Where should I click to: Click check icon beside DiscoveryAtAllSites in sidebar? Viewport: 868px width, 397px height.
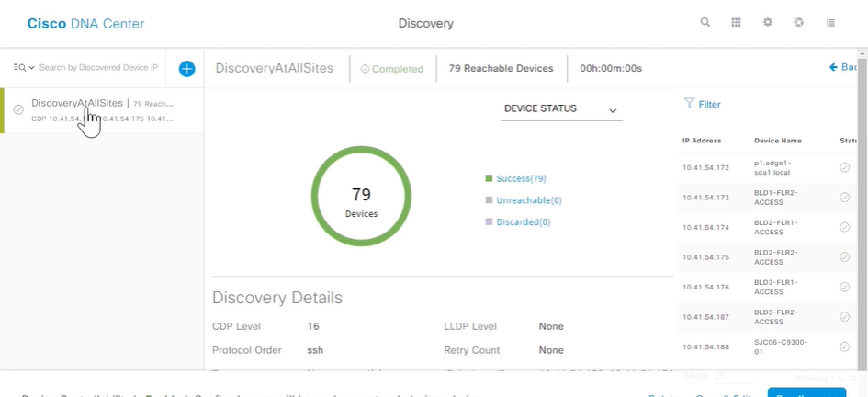pos(18,109)
